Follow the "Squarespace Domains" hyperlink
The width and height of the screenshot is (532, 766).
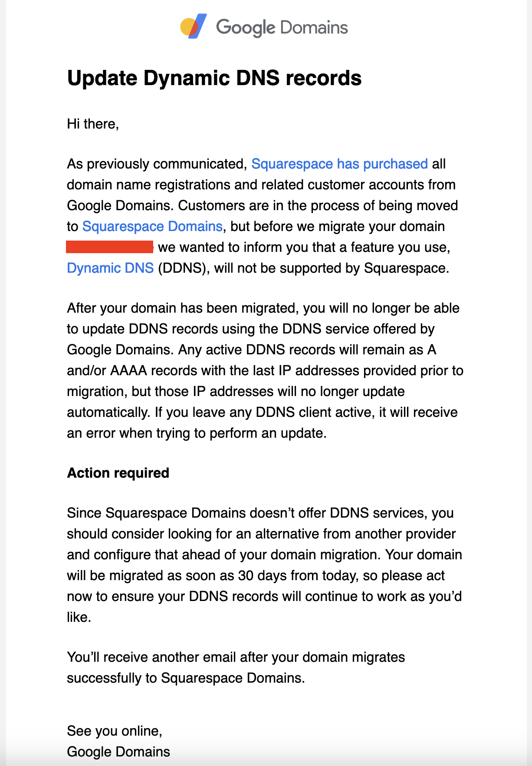pyautogui.click(x=152, y=226)
